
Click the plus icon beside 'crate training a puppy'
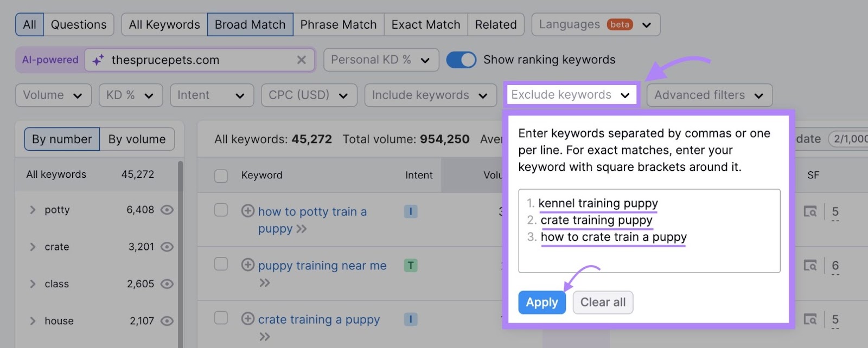(x=248, y=319)
